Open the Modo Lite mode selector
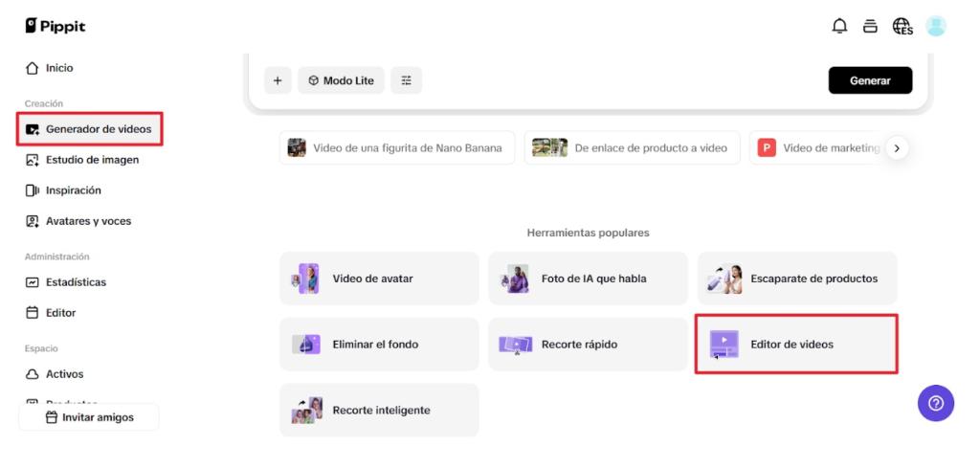The image size is (980, 468). [341, 80]
